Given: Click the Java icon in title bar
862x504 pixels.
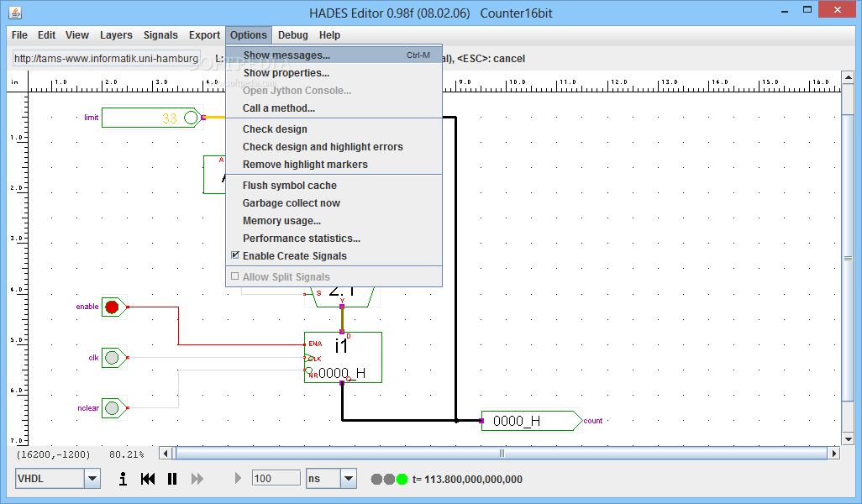Looking at the screenshot, I should click(15, 12).
